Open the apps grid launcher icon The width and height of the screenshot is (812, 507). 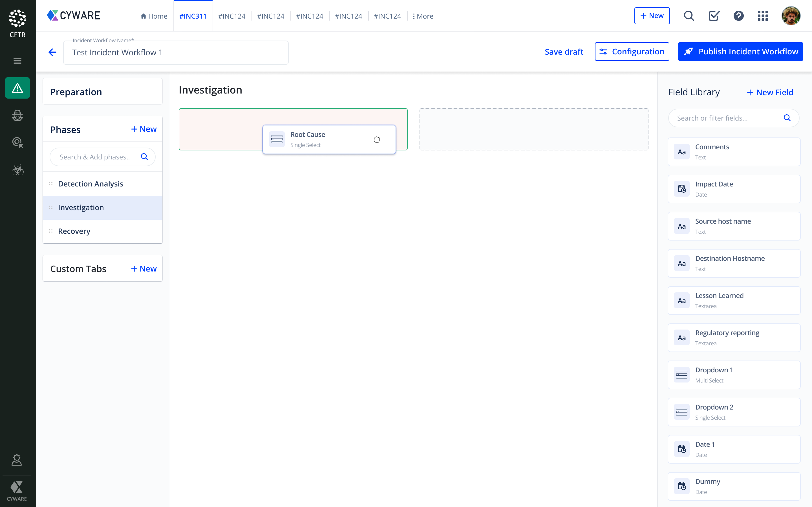click(x=763, y=16)
